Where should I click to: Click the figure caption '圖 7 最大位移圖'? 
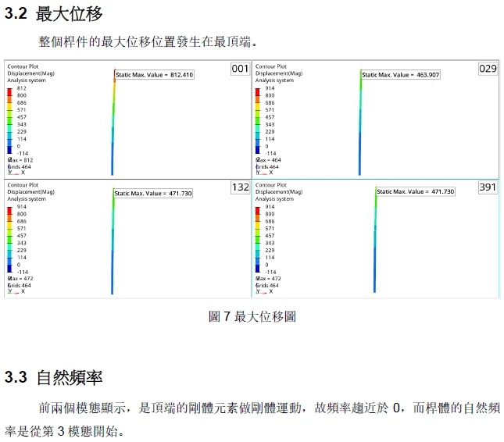252,316
